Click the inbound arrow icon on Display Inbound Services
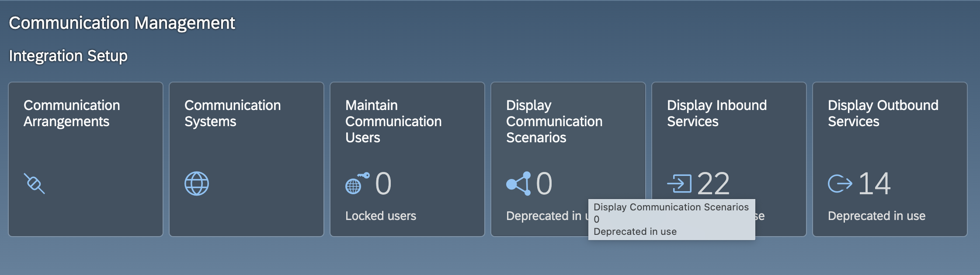 tap(679, 183)
